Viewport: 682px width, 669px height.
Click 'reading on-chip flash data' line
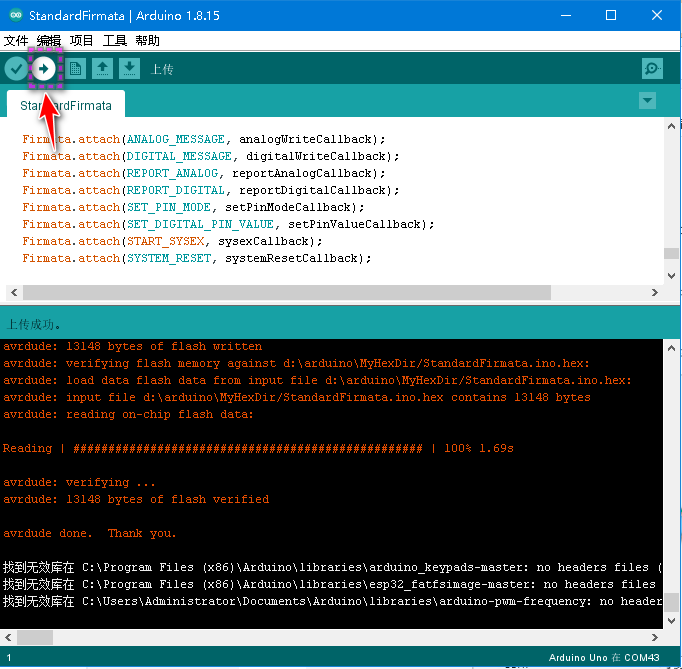coord(128,415)
